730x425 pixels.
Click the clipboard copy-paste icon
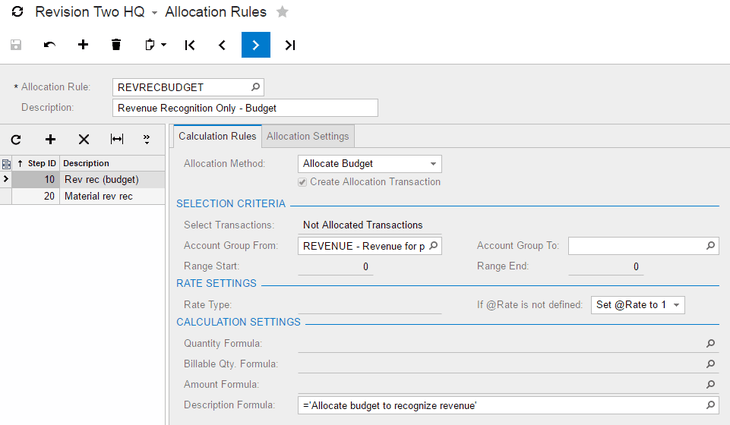(149, 45)
